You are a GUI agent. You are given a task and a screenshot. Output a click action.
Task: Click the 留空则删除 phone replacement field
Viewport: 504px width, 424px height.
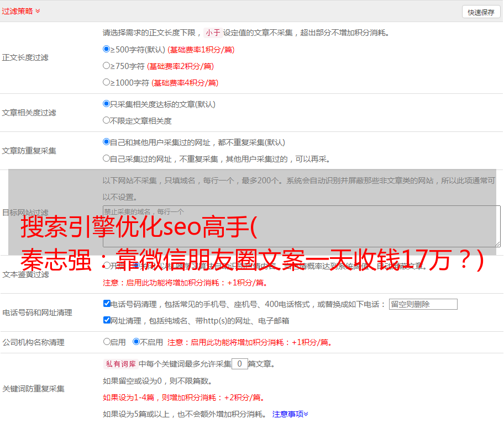423,304
